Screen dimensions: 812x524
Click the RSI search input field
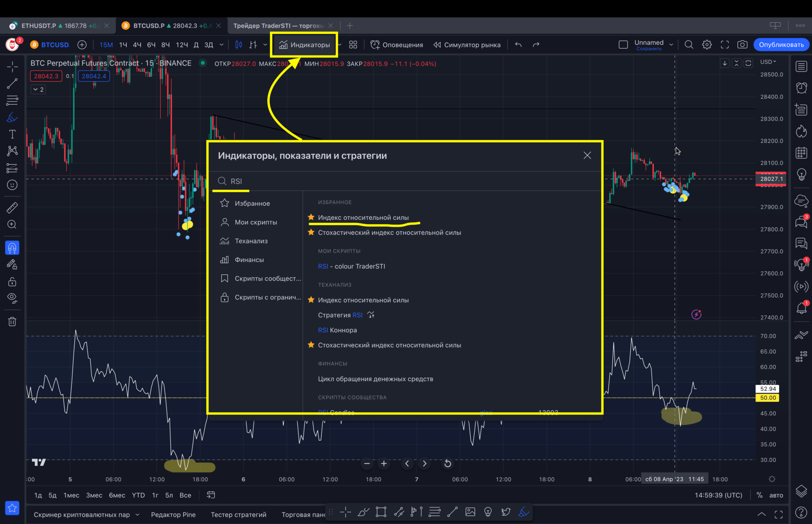pos(406,181)
